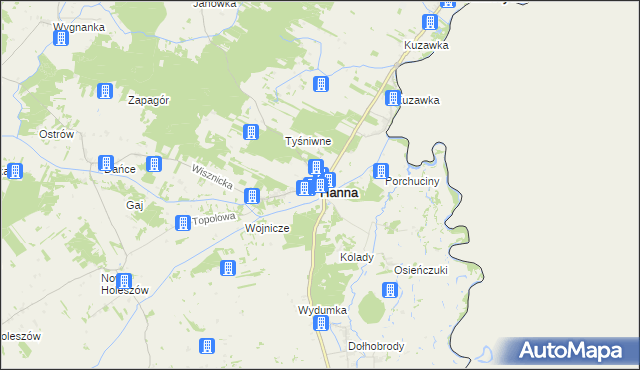Click the Gaj village label
This screenshot has width=640, height=370.
pyautogui.click(x=135, y=205)
